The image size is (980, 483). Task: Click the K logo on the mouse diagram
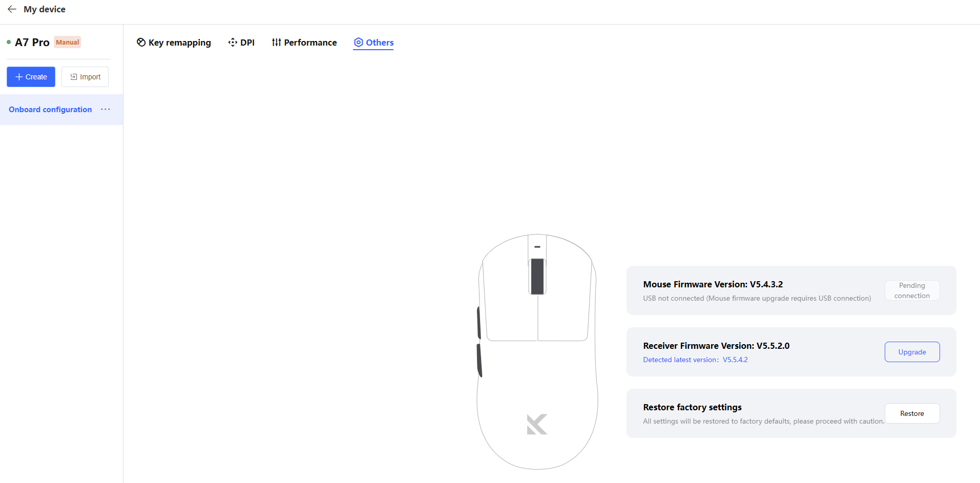(537, 424)
